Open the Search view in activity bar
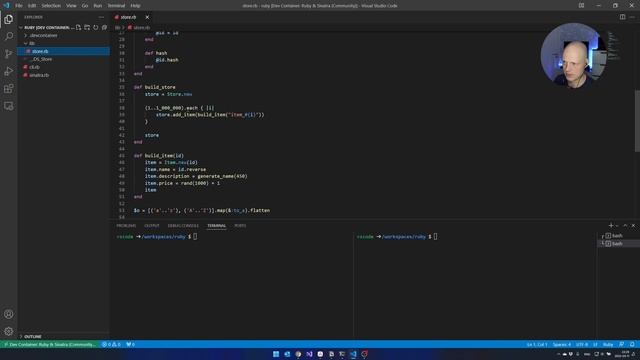 pyautogui.click(x=9, y=37)
